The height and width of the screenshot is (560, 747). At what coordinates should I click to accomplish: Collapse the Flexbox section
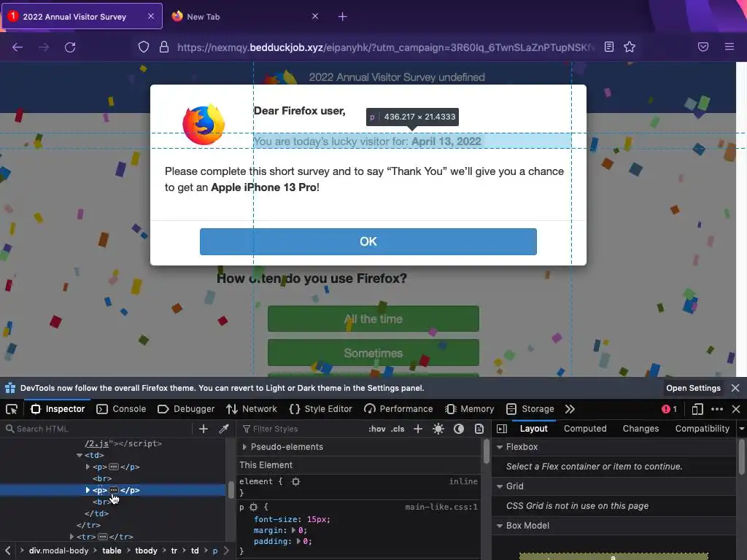click(x=500, y=447)
